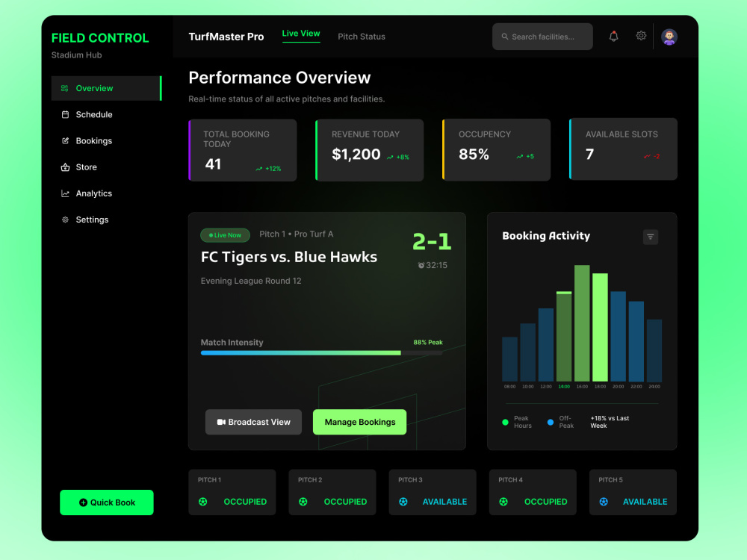Click the match timer clock icon

421,265
